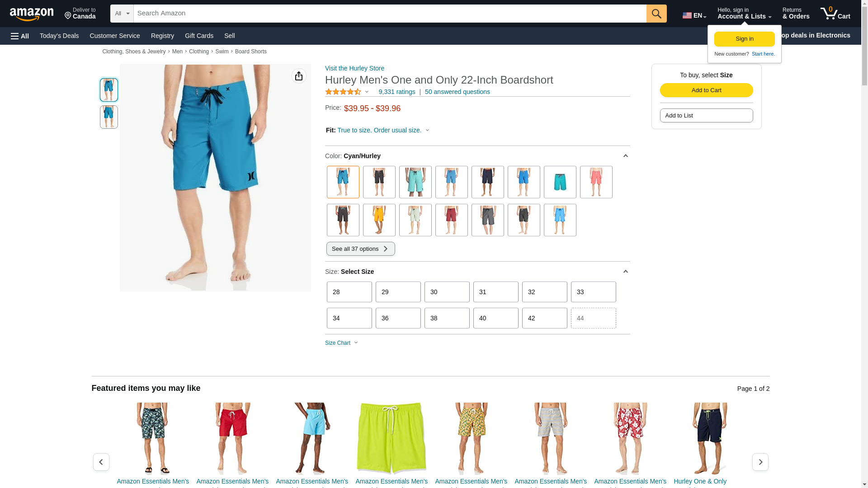This screenshot has width=868, height=488.
Task: Click the Add to Cart button
Action: coord(706,90)
